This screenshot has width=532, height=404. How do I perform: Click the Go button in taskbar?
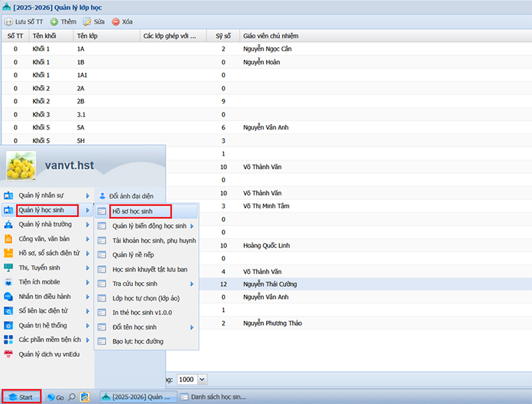click(56, 397)
